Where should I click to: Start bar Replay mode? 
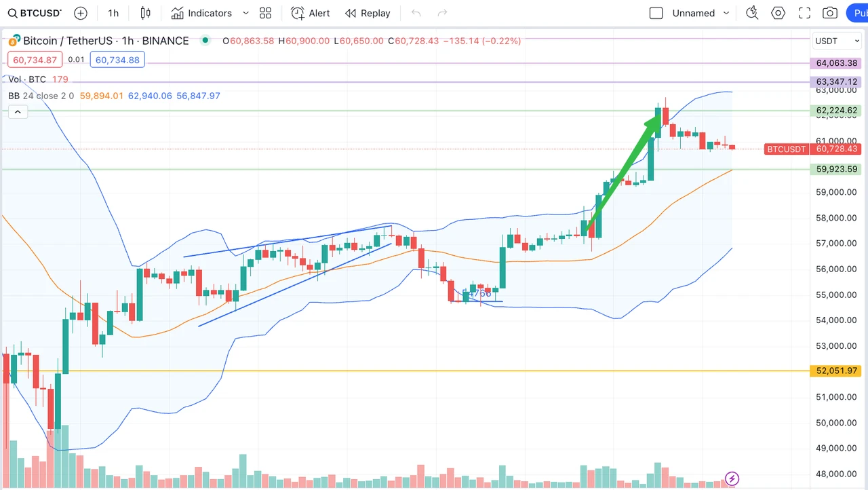click(368, 13)
